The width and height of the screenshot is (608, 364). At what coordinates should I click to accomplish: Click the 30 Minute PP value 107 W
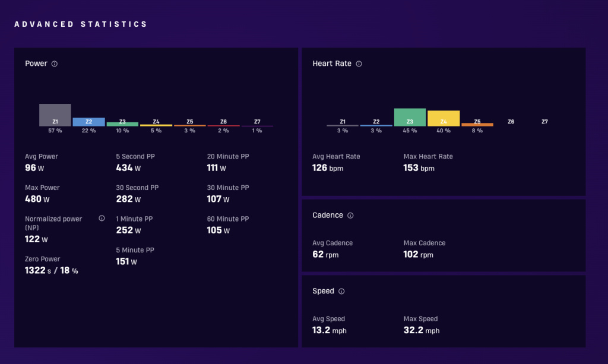click(218, 199)
